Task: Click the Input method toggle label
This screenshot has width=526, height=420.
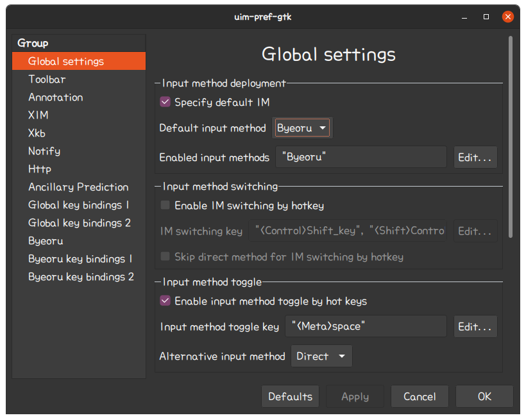Action: (212, 282)
